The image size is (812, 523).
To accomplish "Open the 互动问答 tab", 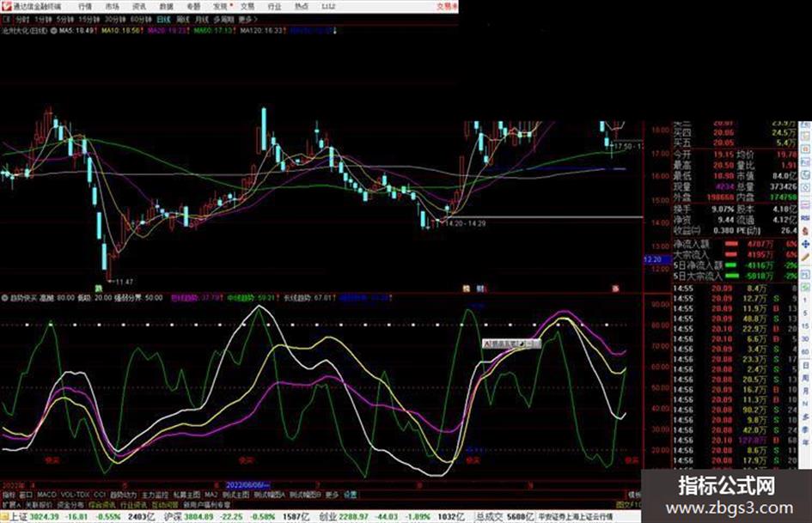I will click(x=165, y=504).
